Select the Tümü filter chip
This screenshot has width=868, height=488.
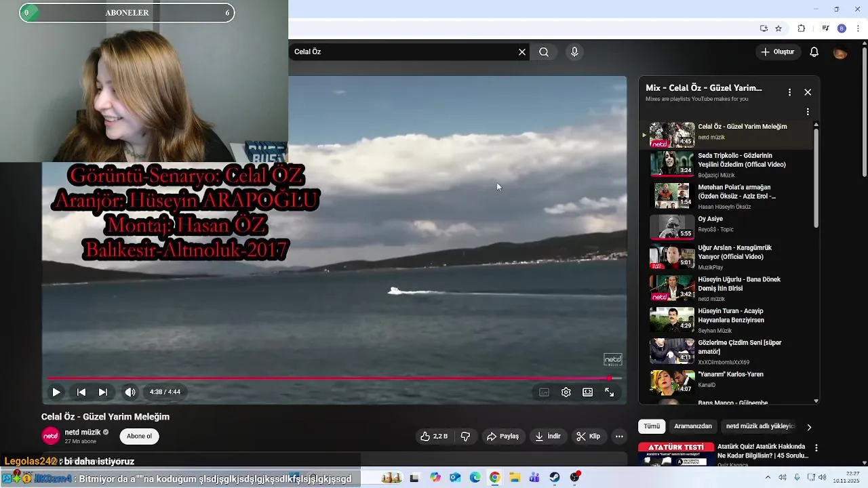(x=652, y=426)
